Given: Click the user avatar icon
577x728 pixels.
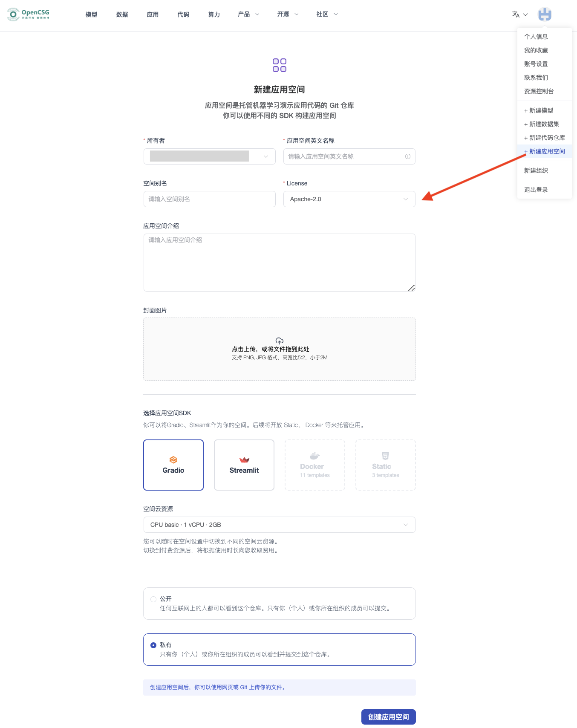Looking at the screenshot, I should tap(544, 14).
